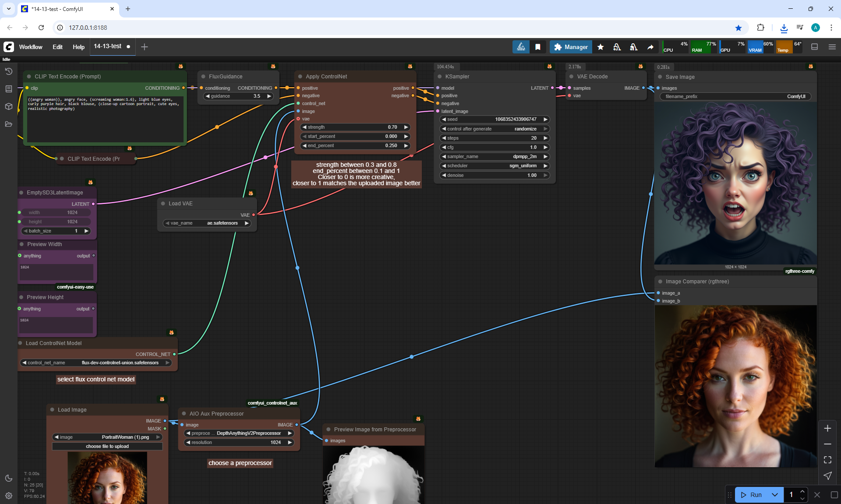Expand the Run button dropdown arrow
This screenshot has width=841, height=504.
click(x=774, y=495)
